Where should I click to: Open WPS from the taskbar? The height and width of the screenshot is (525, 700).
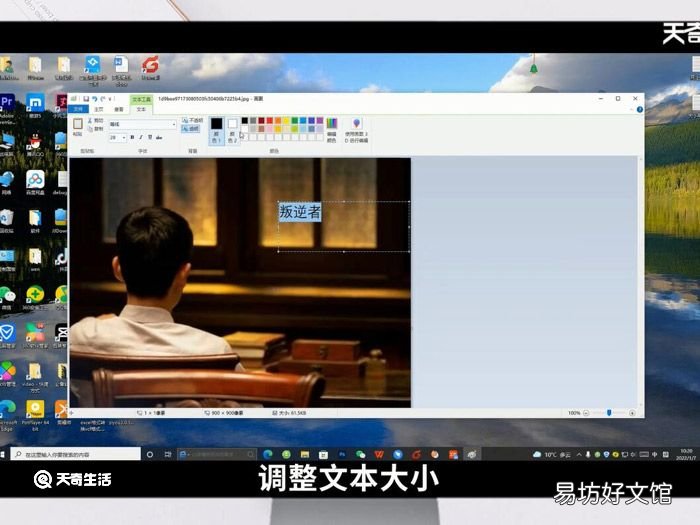[379, 454]
